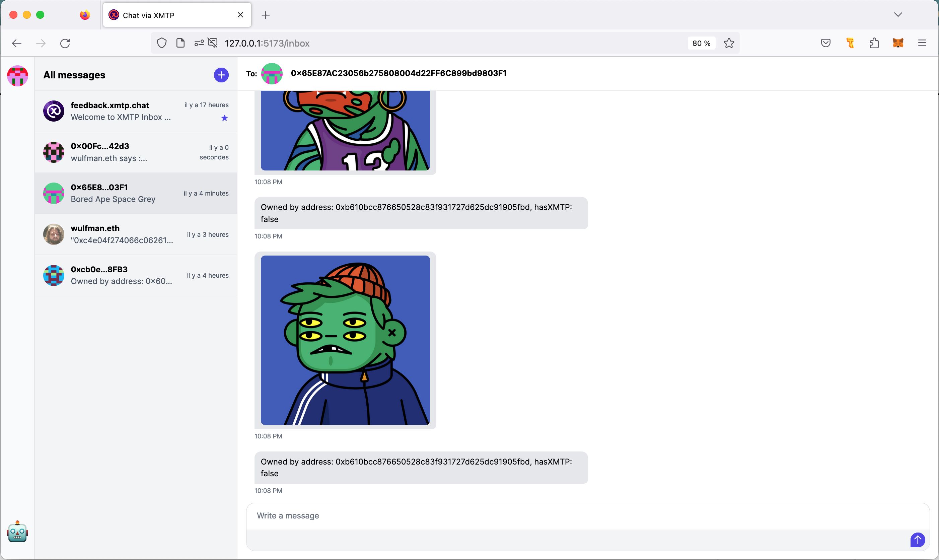
Task: Open the page info document icon
Action: tap(180, 44)
